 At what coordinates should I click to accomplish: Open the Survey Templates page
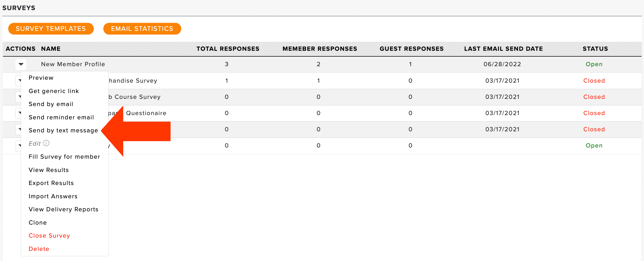pos(51,29)
